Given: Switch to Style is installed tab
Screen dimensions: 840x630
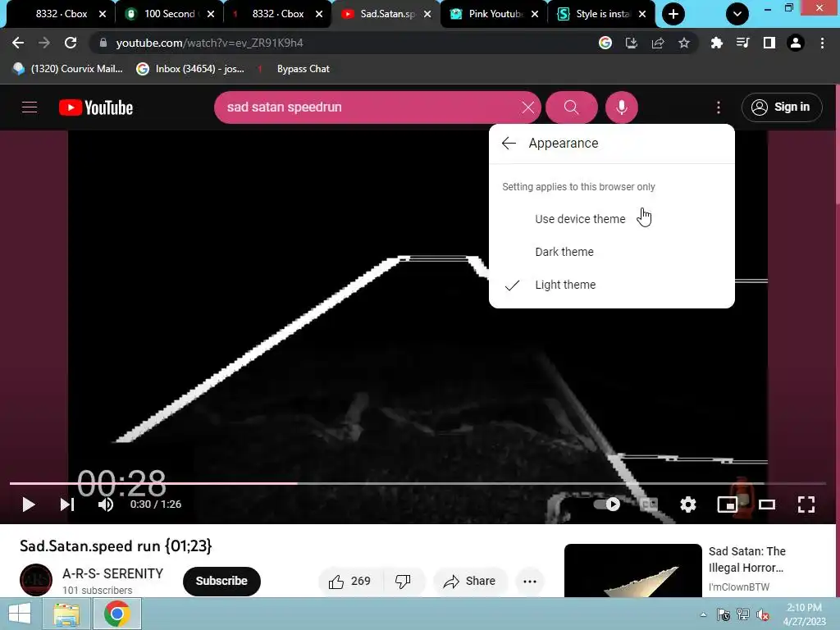Looking at the screenshot, I should coord(601,14).
